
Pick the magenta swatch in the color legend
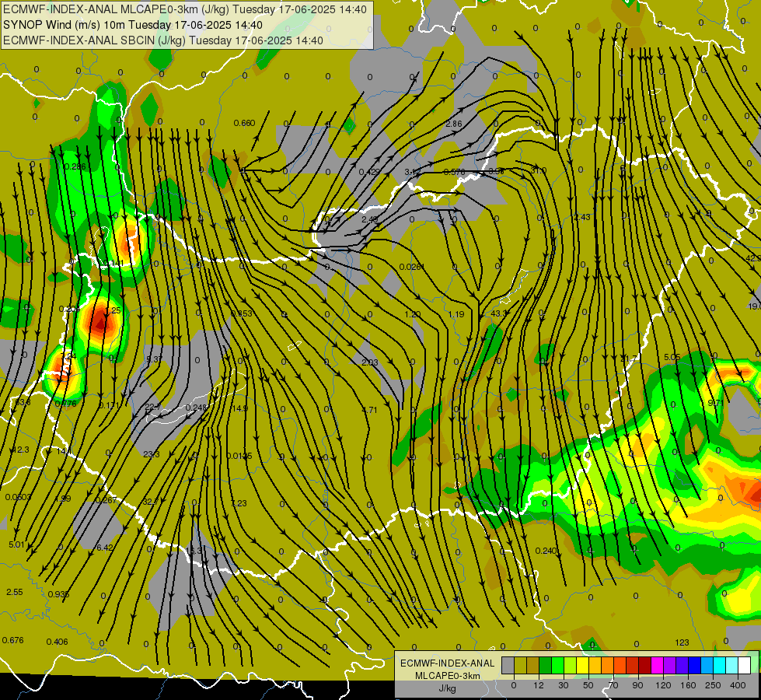657,666
